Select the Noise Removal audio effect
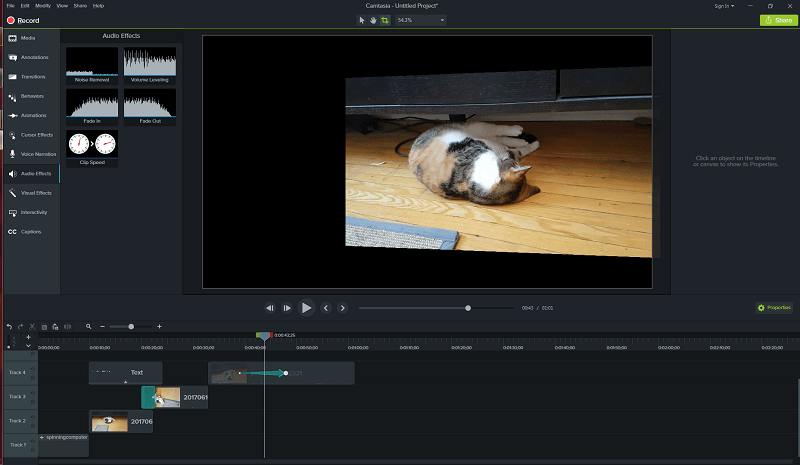This screenshot has width=800, height=465. (92, 65)
